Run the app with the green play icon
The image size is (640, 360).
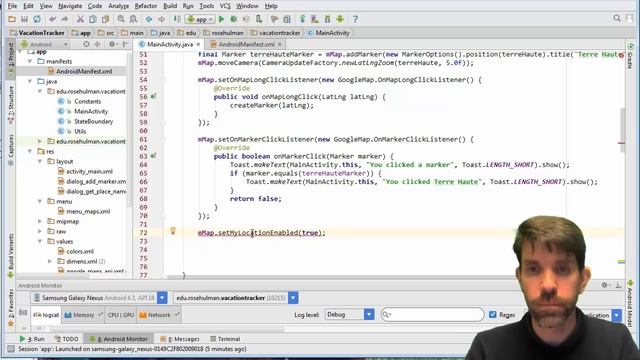click(221, 19)
